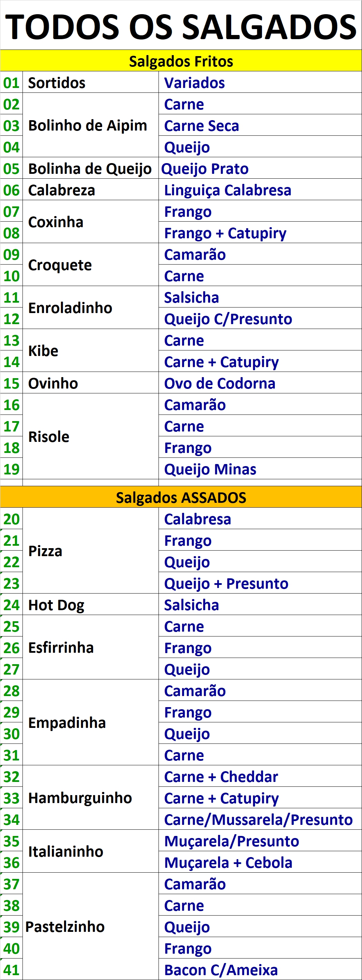Click Ovo de Codorna cell
Image resolution: width=362 pixels, height=980 pixels.
click(x=260, y=383)
